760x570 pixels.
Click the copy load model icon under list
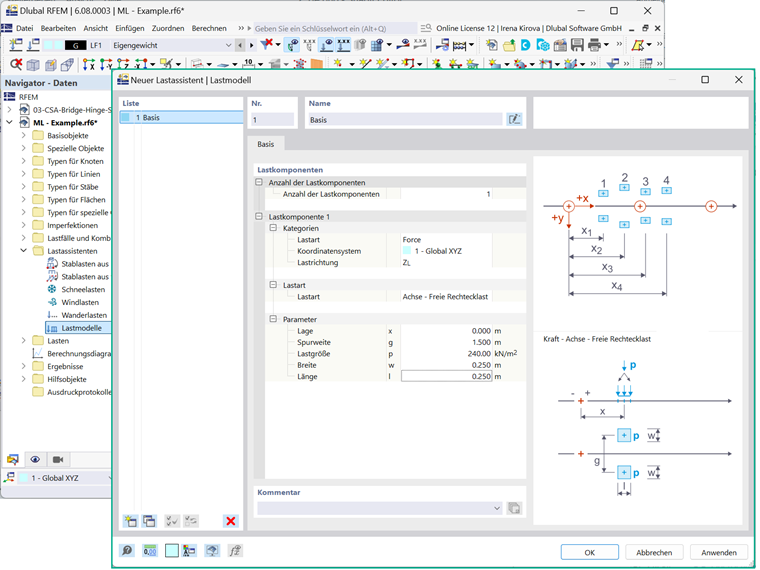click(x=149, y=521)
